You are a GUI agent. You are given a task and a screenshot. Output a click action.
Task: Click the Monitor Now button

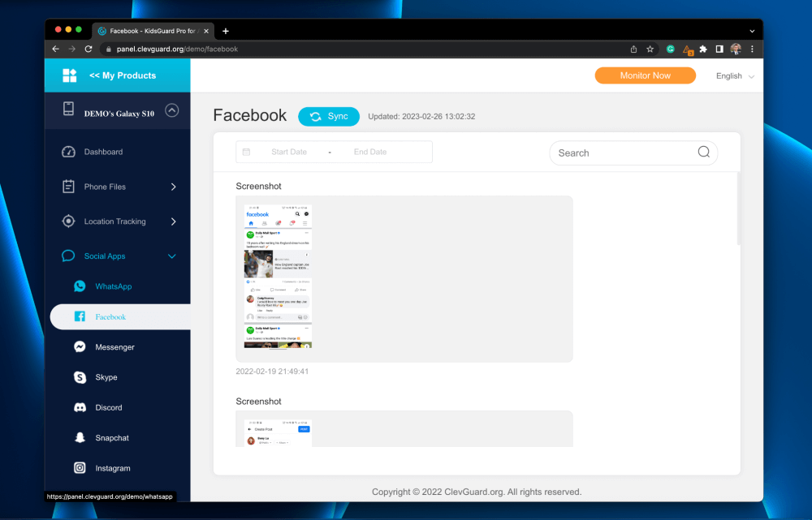click(646, 75)
